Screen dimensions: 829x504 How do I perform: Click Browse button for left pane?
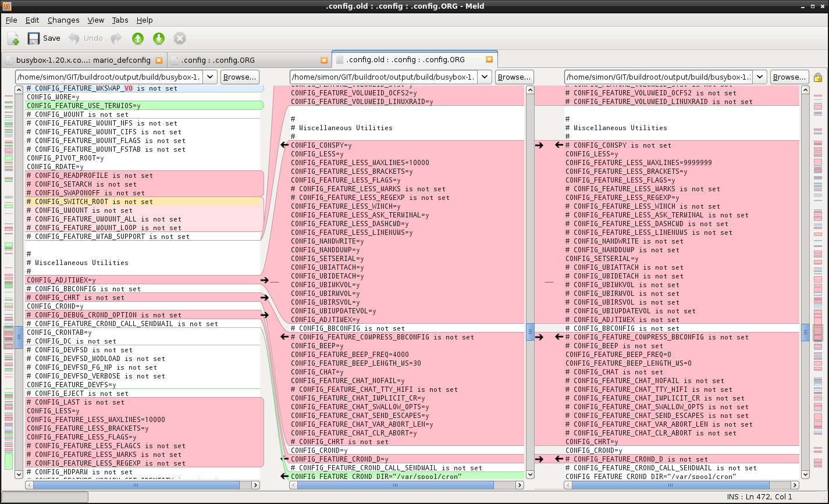pyautogui.click(x=240, y=77)
